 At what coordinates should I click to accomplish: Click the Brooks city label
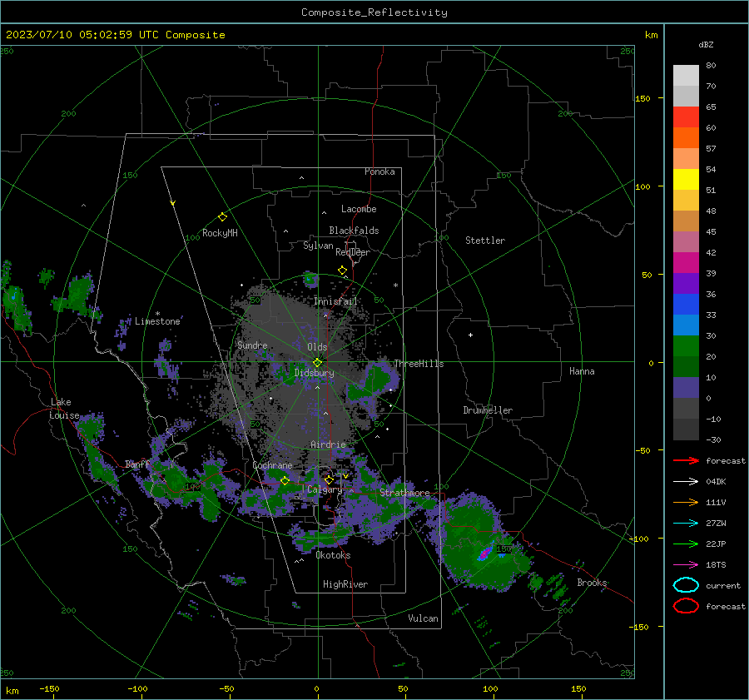(592, 583)
